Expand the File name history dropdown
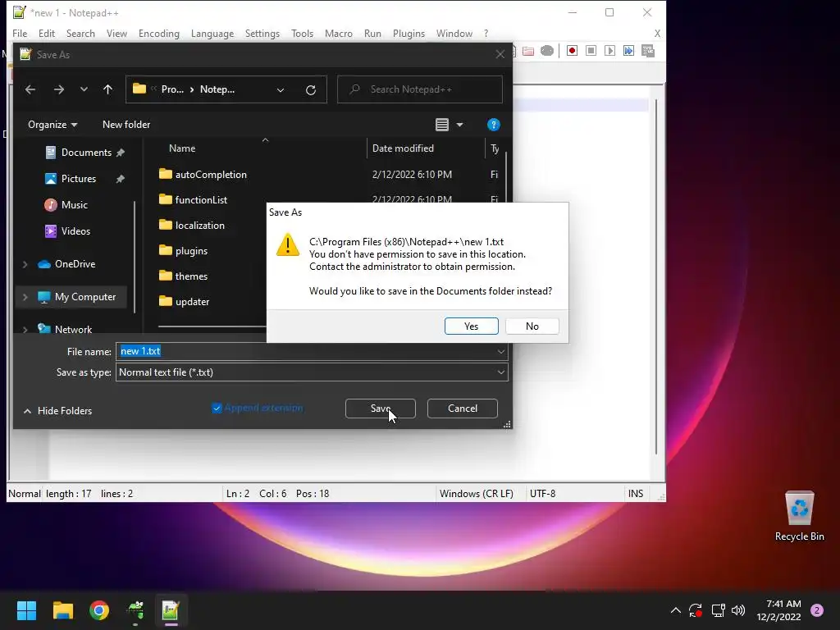840x630 pixels. pos(501,352)
